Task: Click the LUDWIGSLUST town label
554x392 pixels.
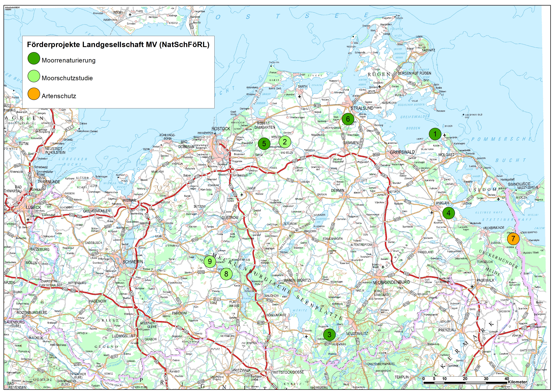Action: [x=124, y=336]
